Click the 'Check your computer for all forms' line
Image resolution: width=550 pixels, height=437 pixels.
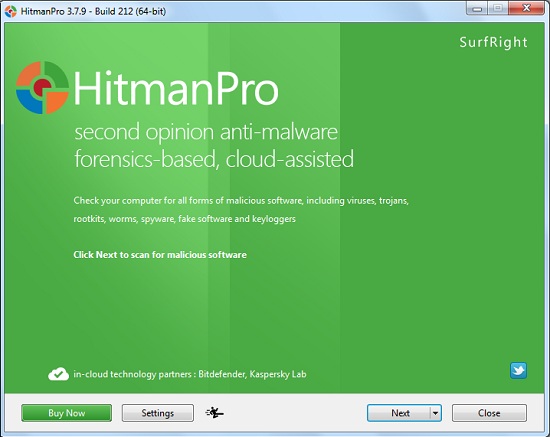click(x=241, y=201)
